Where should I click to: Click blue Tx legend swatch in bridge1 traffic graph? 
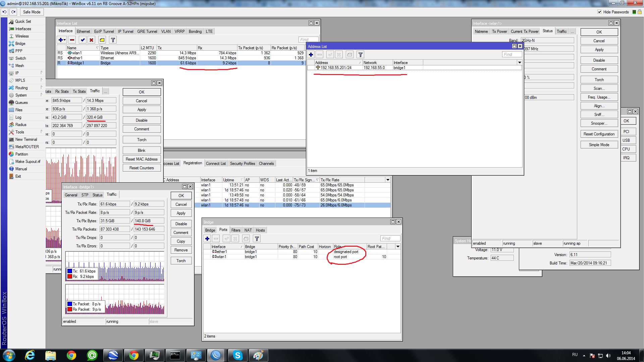(70, 271)
